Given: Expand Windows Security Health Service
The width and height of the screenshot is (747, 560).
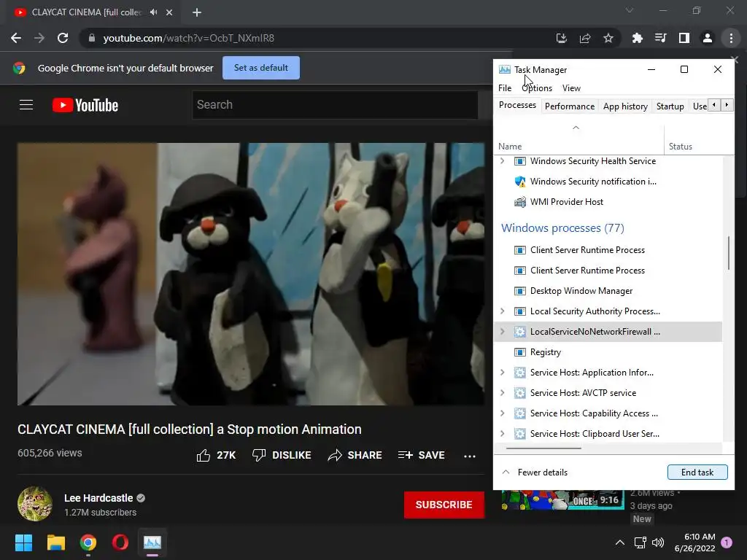Looking at the screenshot, I should [x=502, y=161].
